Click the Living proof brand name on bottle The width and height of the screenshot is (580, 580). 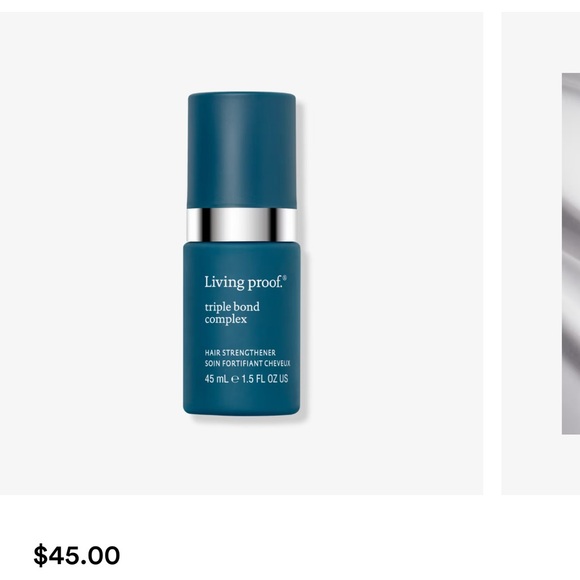pyautogui.click(x=245, y=282)
